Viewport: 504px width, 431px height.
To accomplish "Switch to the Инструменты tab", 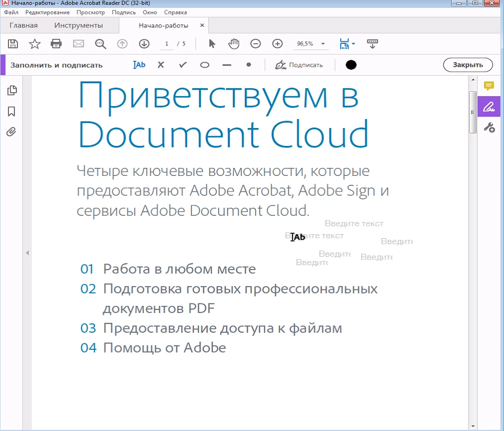I will pyautogui.click(x=78, y=25).
